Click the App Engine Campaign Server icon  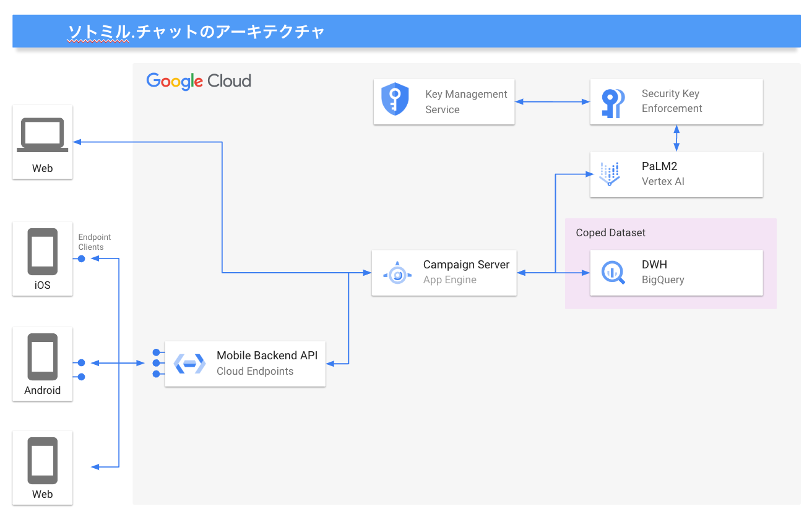(397, 273)
